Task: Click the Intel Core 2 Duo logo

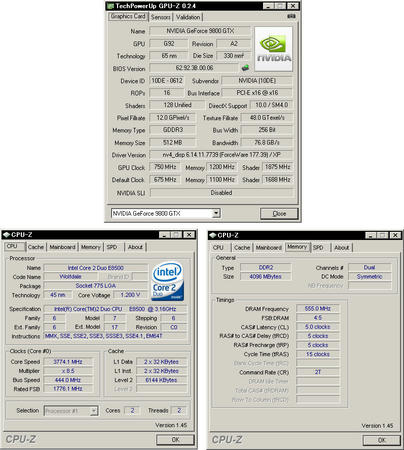Action: click(x=168, y=281)
